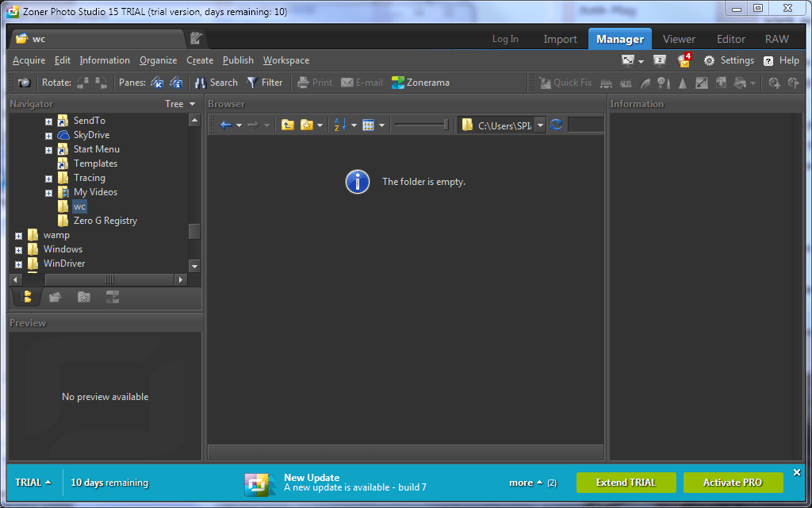This screenshot has height=508, width=812.
Task: Expand the SendTo folder node
Action: (48, 121)
